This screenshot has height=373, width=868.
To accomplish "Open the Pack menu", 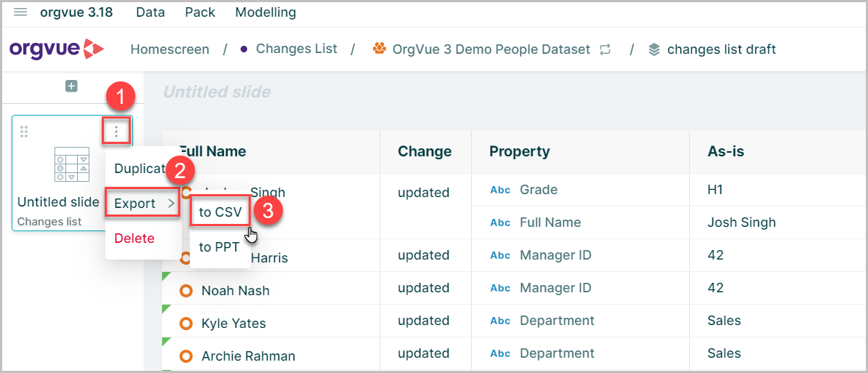I will [200, 12].
